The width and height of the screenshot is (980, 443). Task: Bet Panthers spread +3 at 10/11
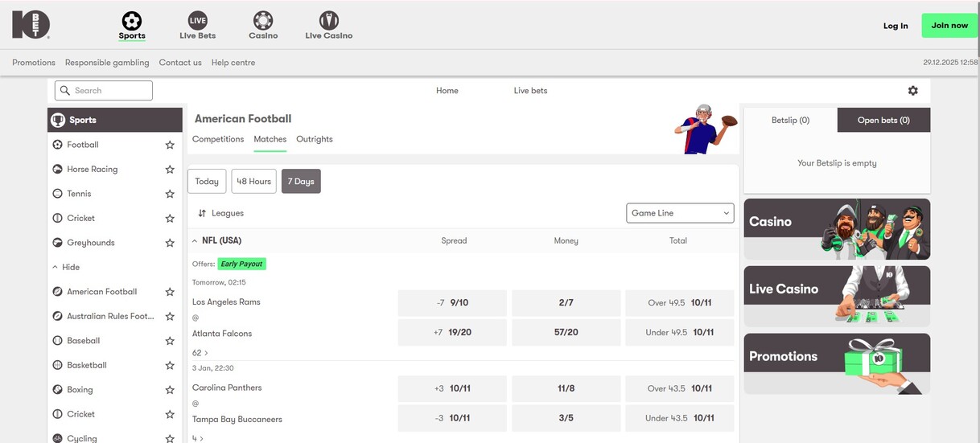(452, 388)
